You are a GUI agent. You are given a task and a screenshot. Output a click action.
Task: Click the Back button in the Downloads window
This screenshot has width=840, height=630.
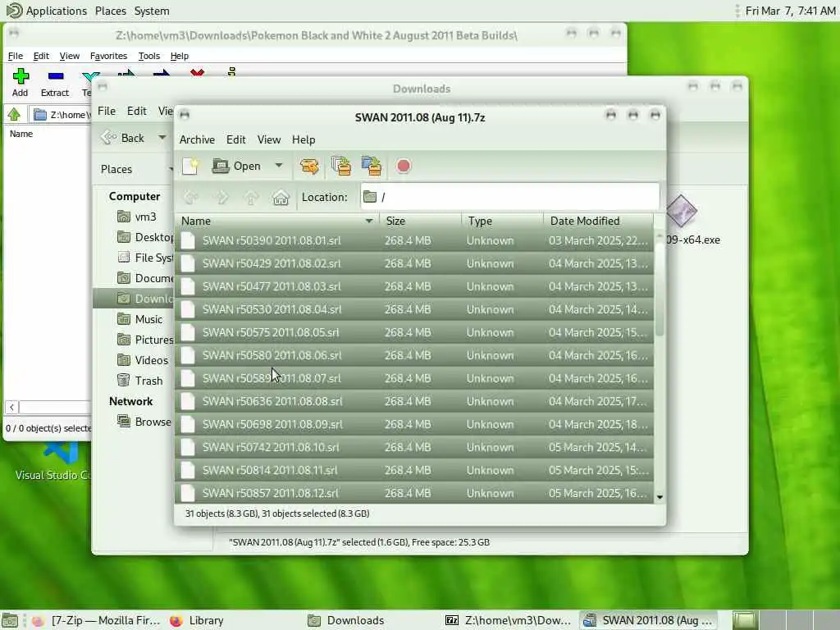pyautogui.click(x=123, y=138)
